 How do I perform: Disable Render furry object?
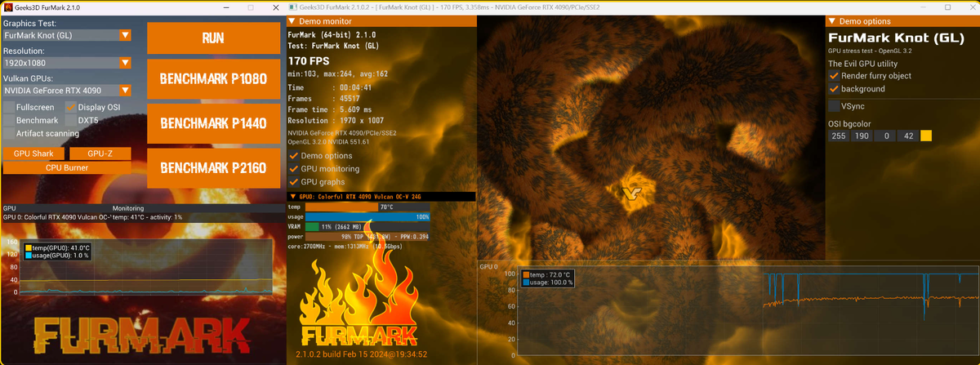click(x=834, y=76)
